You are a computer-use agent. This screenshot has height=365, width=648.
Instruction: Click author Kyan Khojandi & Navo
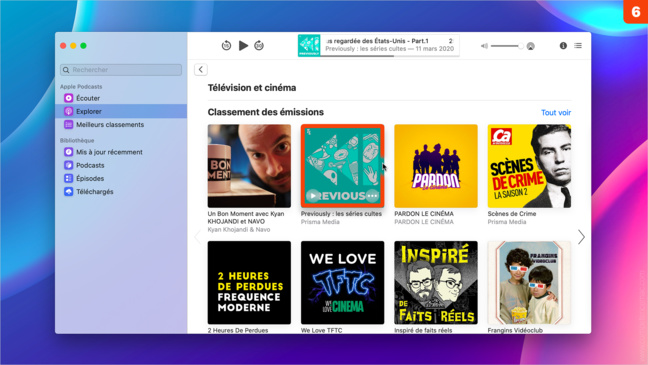pyautogui.click(x=239, y=229)
